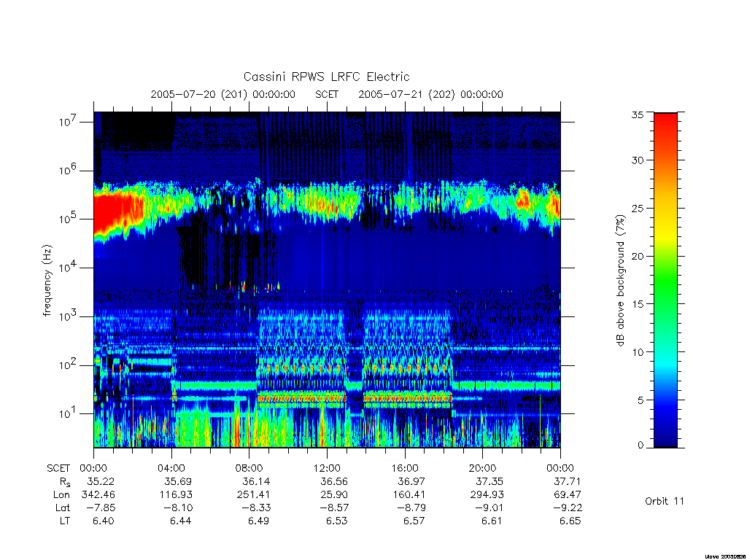Click the color bar legend

coord(665,280)
